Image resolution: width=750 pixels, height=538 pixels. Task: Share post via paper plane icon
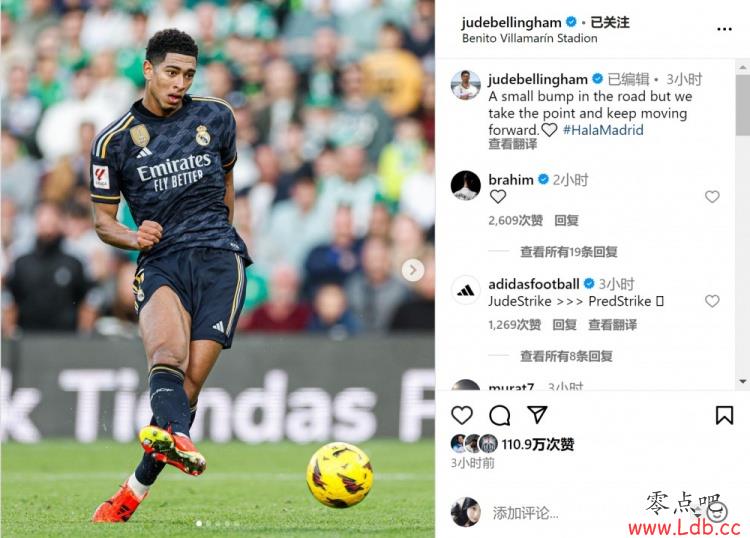(537, 415)
